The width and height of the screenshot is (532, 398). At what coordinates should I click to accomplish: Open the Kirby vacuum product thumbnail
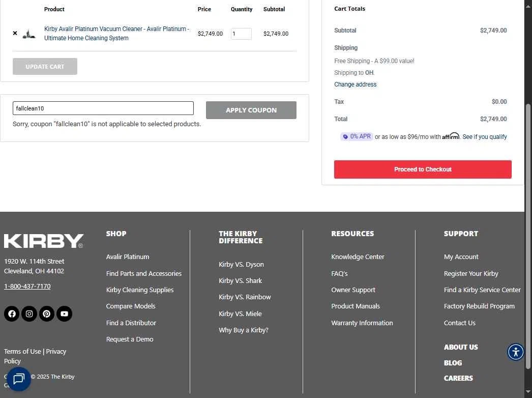(29, 34)
